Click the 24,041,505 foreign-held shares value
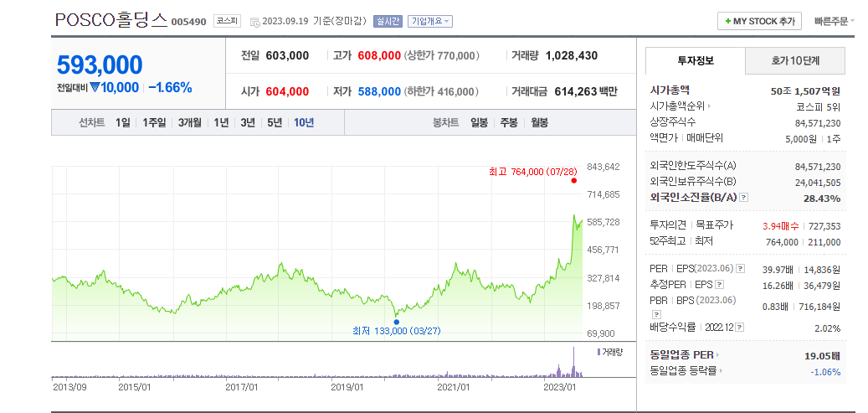The image size is (868, 413). click(x=818, y=183)
